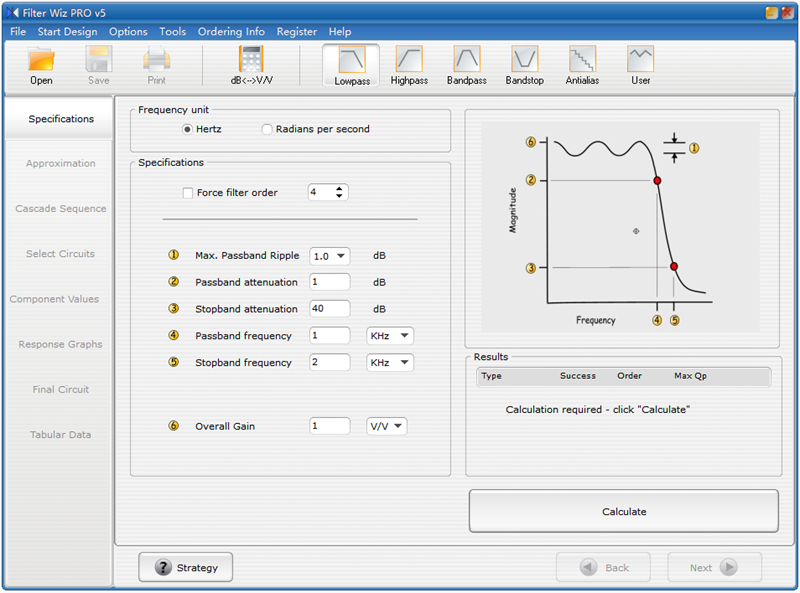Close the Filter Wiz PRO window
This screenshot has height=593, width=800.
(787, 13)
